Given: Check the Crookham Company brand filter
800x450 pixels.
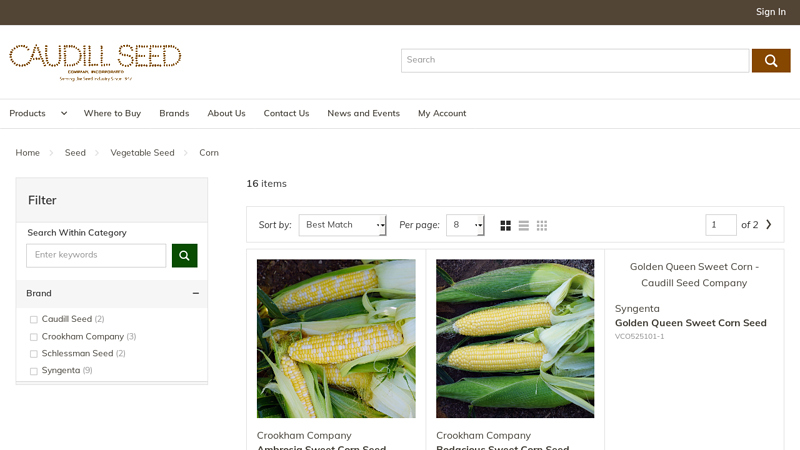Looking at the screenshot, I should (x=34, y=337).
